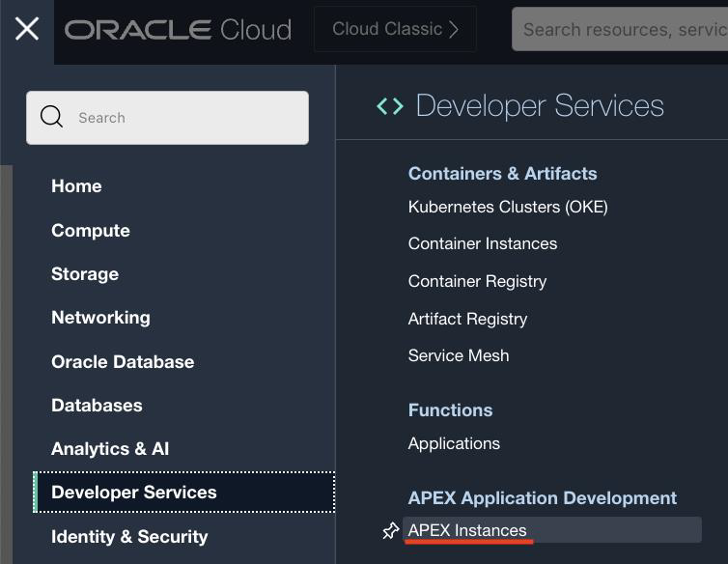Click the magnifier icon in menu search
This screenshot has height=564, width=728.
[x=52, y=118]
